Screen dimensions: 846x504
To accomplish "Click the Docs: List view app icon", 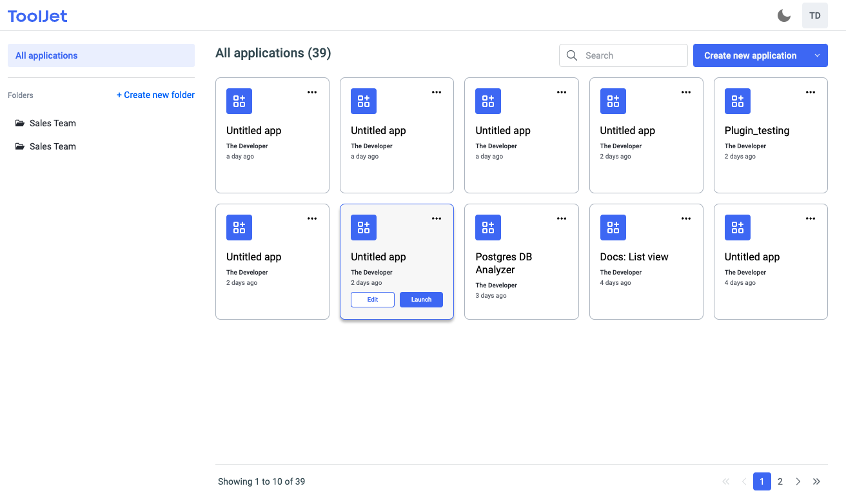I will click(x=613, y=228).
